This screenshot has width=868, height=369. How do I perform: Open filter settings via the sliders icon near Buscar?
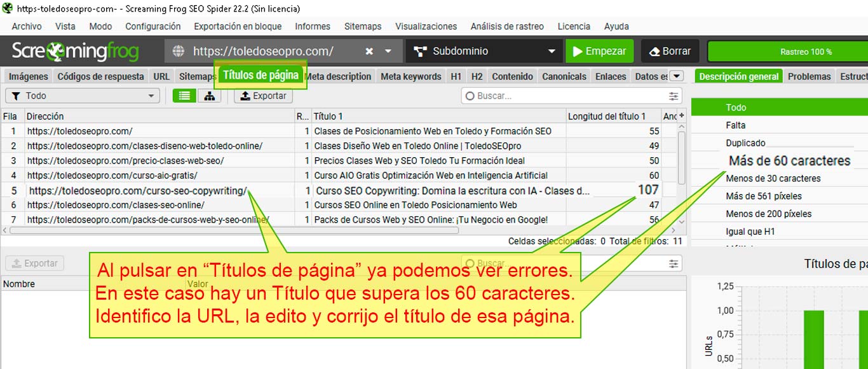[x=672, y=95]
